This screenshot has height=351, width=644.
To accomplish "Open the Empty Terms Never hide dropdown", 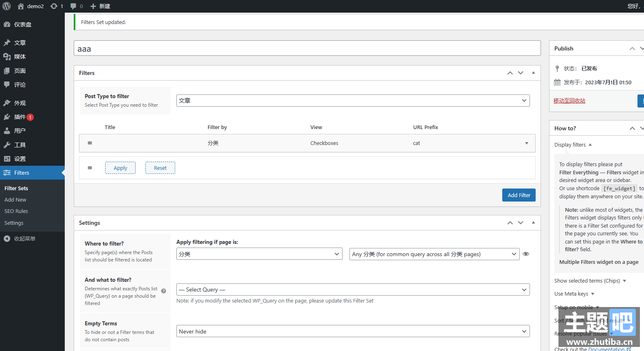I will 353,331.
